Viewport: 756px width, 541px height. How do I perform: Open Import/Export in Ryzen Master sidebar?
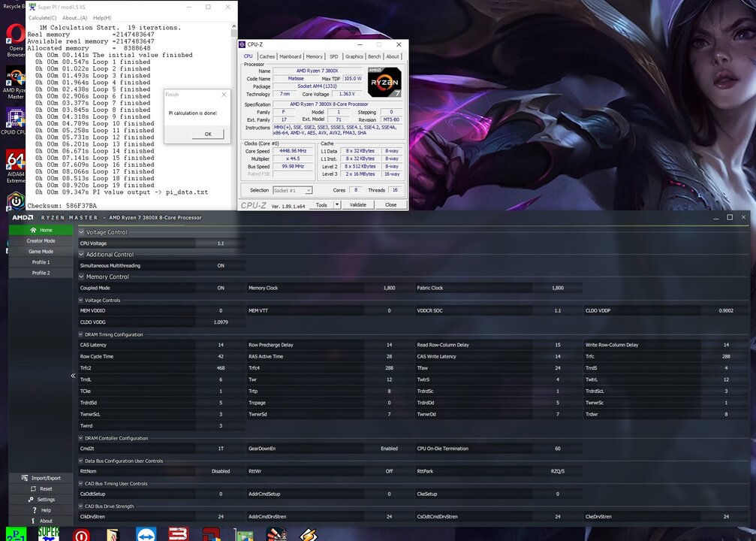click(41, 478)
